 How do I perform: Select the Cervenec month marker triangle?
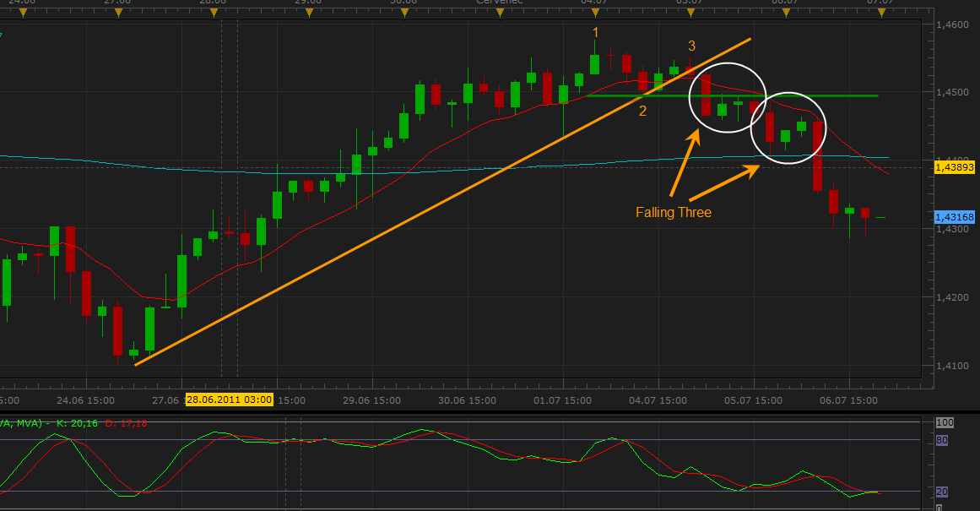[x=499, y=10]
